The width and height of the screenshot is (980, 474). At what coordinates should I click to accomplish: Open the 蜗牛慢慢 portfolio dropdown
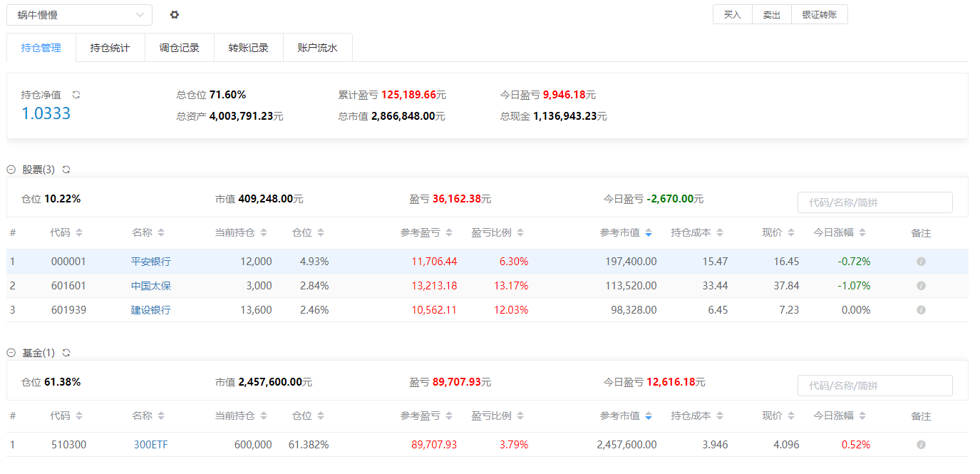point(79,15)
